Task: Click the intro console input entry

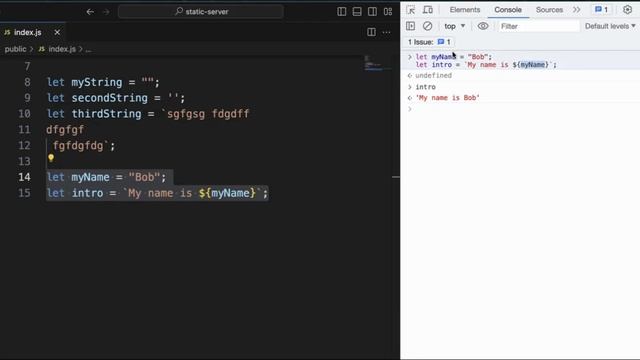Action: pos(425,87)
